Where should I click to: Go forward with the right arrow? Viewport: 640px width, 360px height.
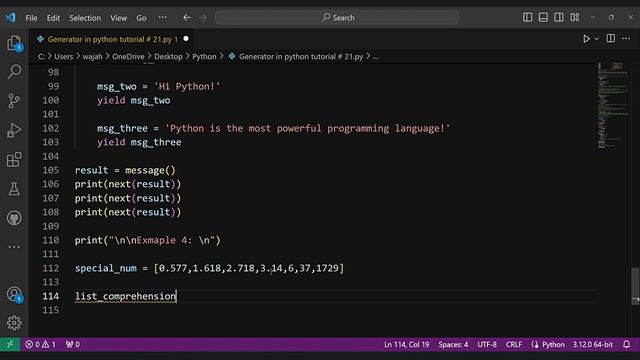tap(202, 18)
